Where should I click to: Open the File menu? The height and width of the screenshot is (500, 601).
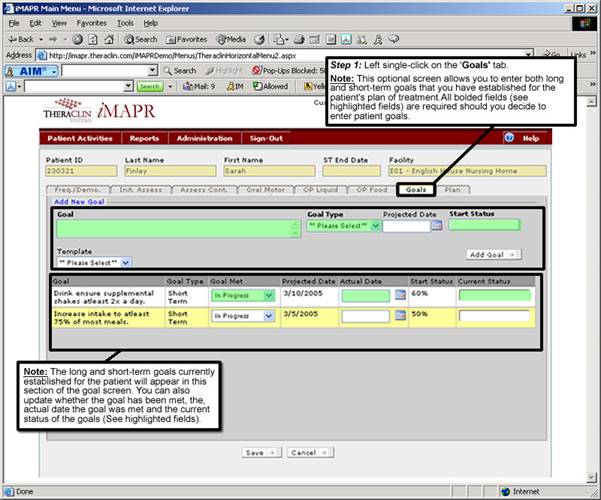(14, 23)
